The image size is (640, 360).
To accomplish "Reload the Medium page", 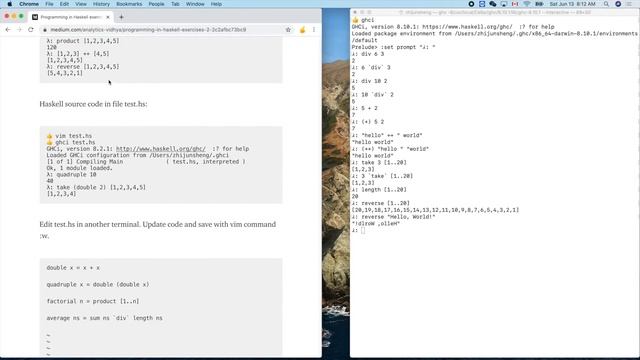I will click(31, 30).
